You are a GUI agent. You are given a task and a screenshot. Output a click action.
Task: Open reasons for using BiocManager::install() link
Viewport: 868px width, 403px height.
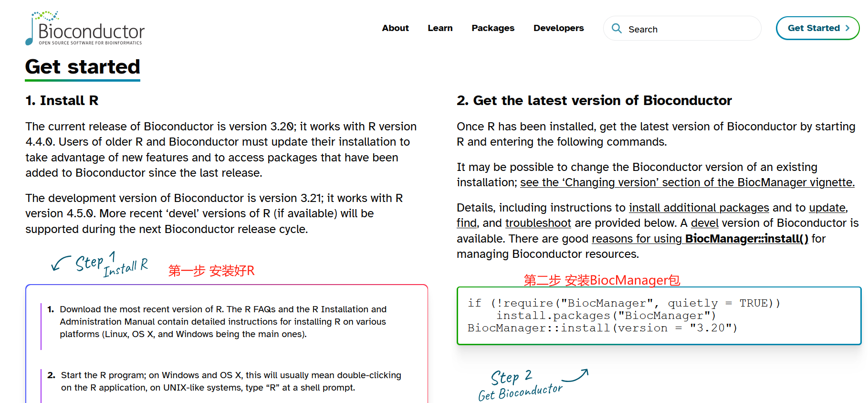[x=700, y=239]
